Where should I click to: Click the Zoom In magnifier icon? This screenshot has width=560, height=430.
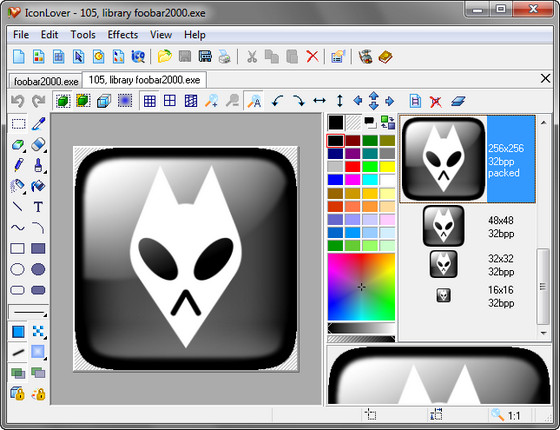tap(211, 101)
